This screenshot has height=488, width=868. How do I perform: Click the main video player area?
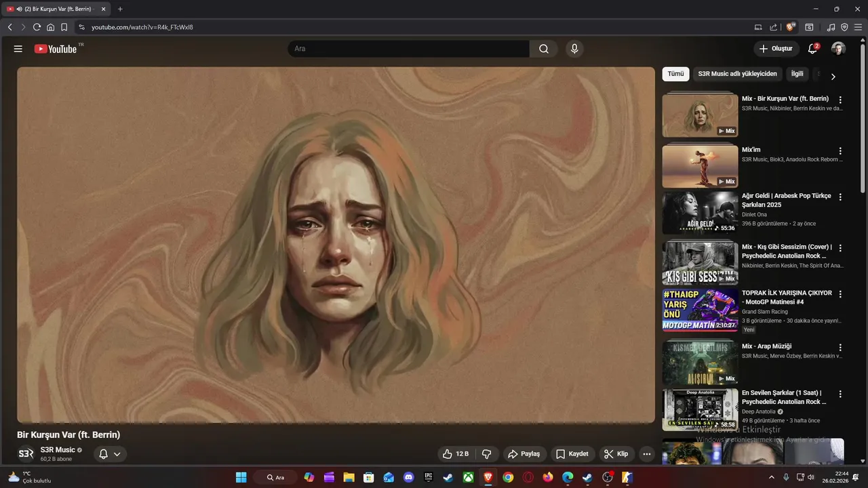coord(336,245)
